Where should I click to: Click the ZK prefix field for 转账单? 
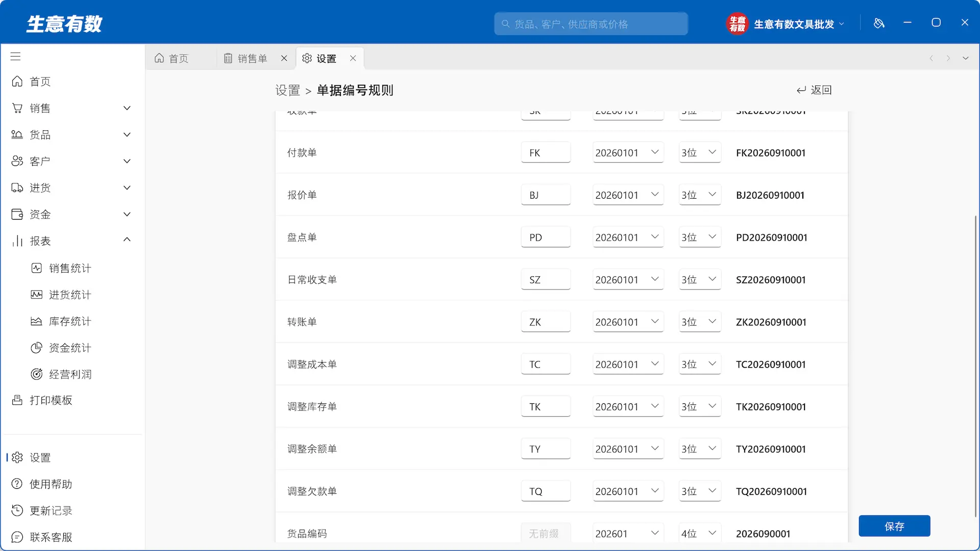pyautogui.click(x=546, y=322)
